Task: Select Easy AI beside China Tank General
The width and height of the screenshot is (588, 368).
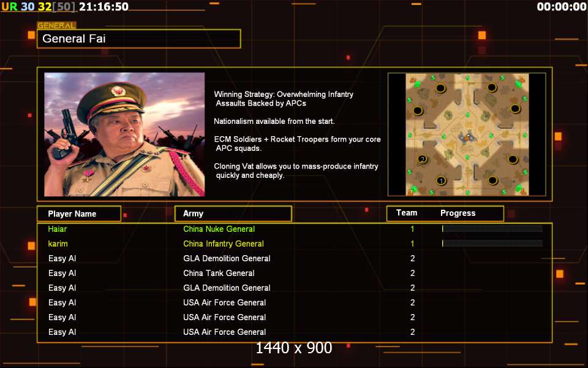Action: [x=62, y=274]
